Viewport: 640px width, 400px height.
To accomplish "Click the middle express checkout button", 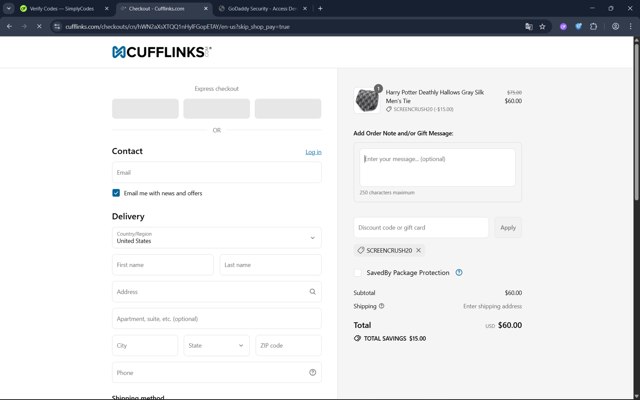I will click(x=216, y=109).
